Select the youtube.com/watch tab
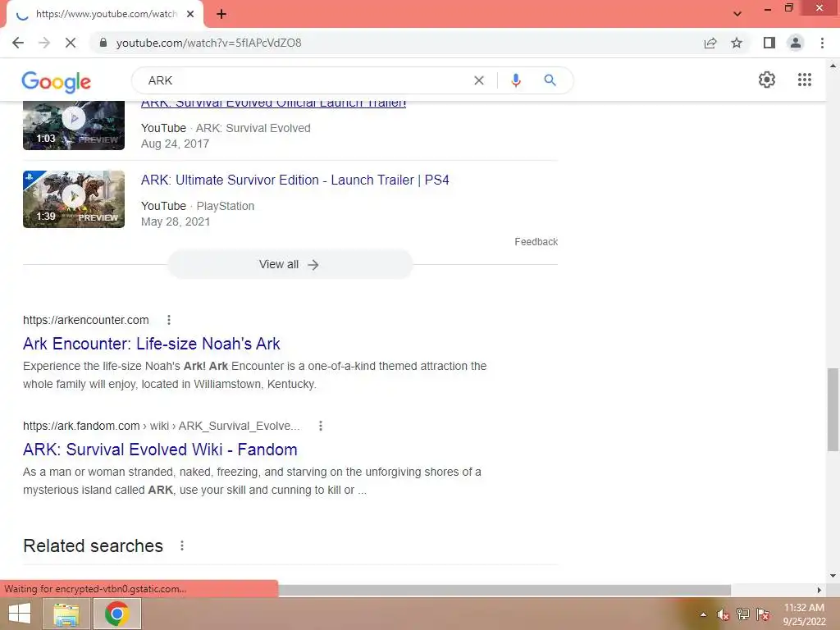The width and height of the screenshot is (840, 630). 104,14
